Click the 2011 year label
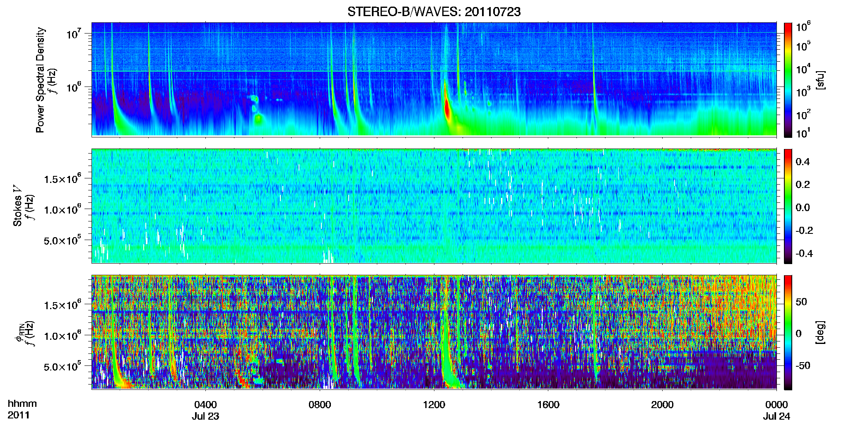The height and width of the screenshot is (447, 868). point(19,415)
